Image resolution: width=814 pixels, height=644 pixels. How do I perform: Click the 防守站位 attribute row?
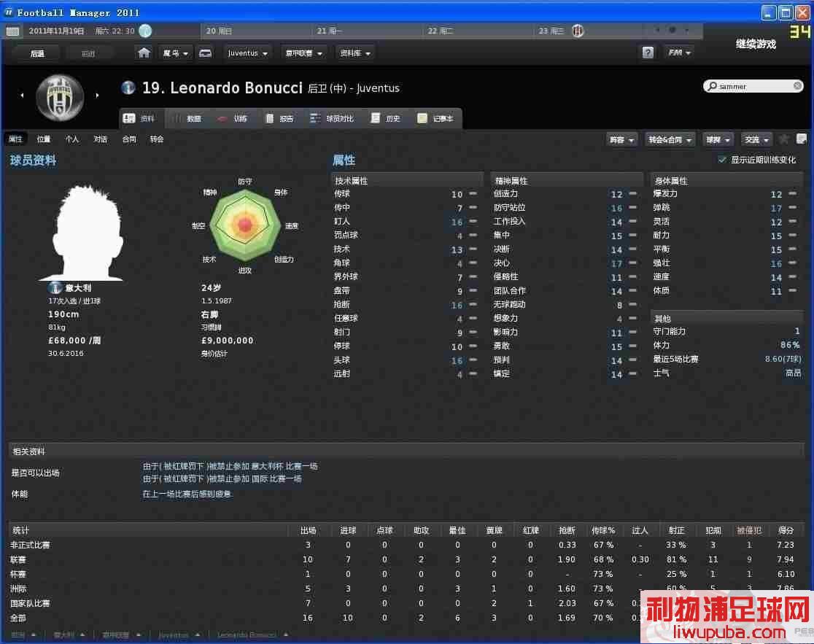click(x=566, y=208)
